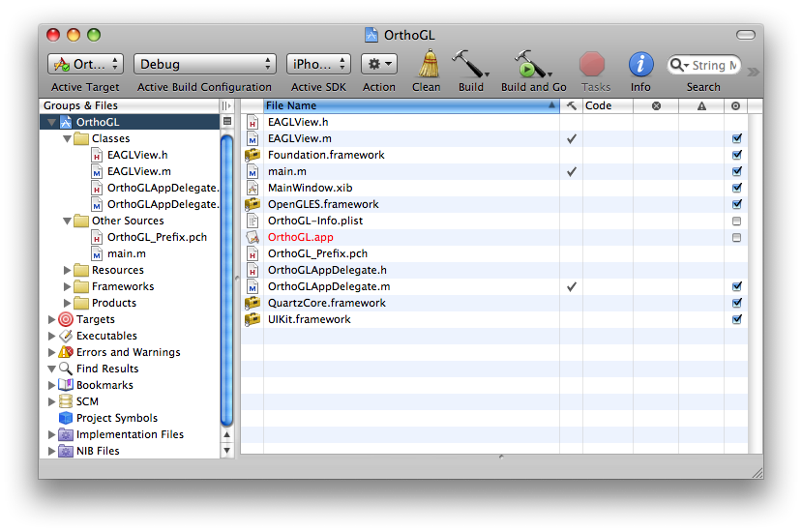Expand the Frameworks group

click(x=67, y=286)
